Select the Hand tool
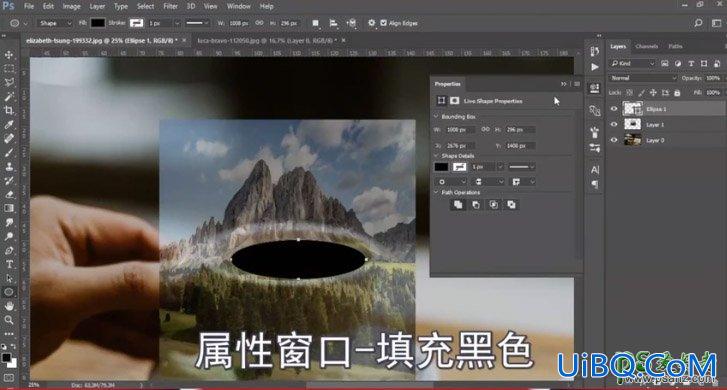Image resolution: width=727 pixels, height=390 pixels. (9, 306)
